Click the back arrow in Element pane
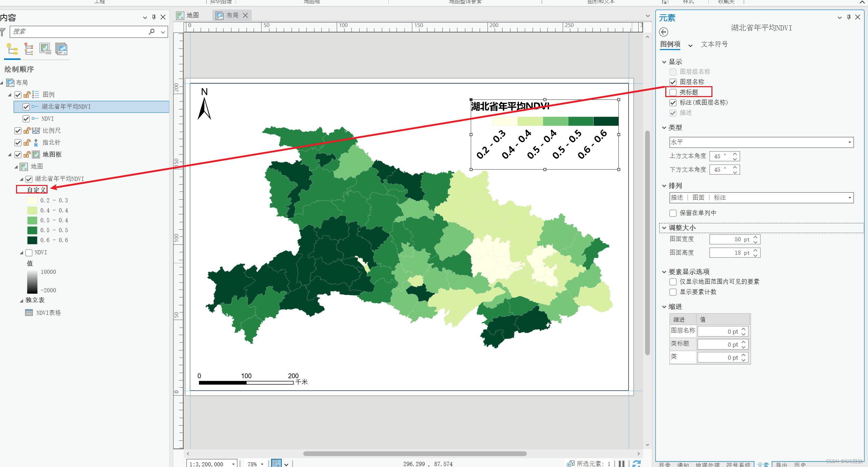Screen dimensions: 868x467 coord(664,32)
